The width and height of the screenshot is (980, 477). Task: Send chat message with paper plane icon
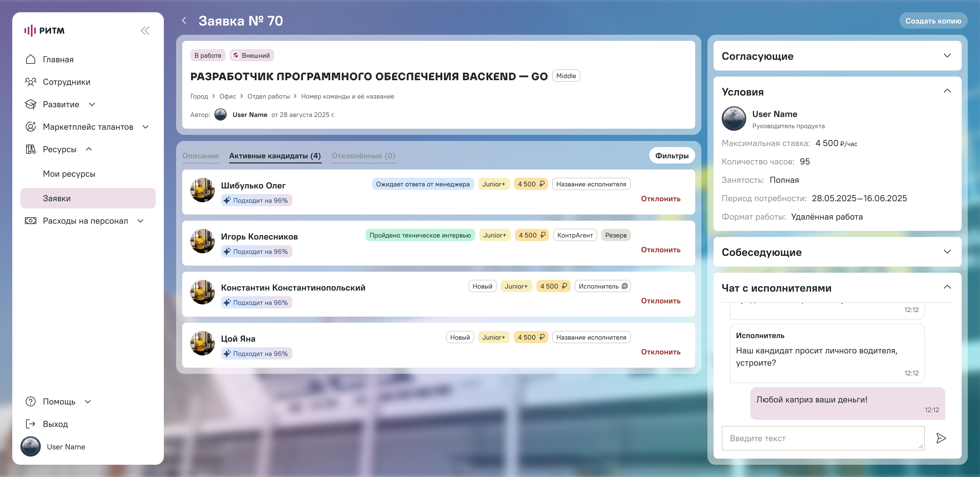[941, 438]
